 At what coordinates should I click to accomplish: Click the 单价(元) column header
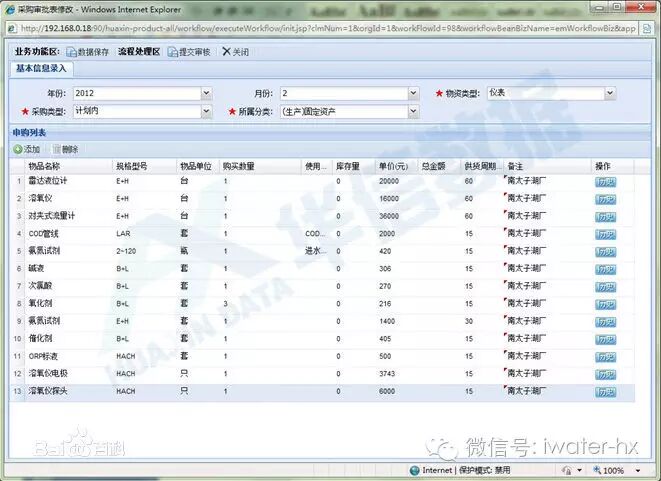396,166
